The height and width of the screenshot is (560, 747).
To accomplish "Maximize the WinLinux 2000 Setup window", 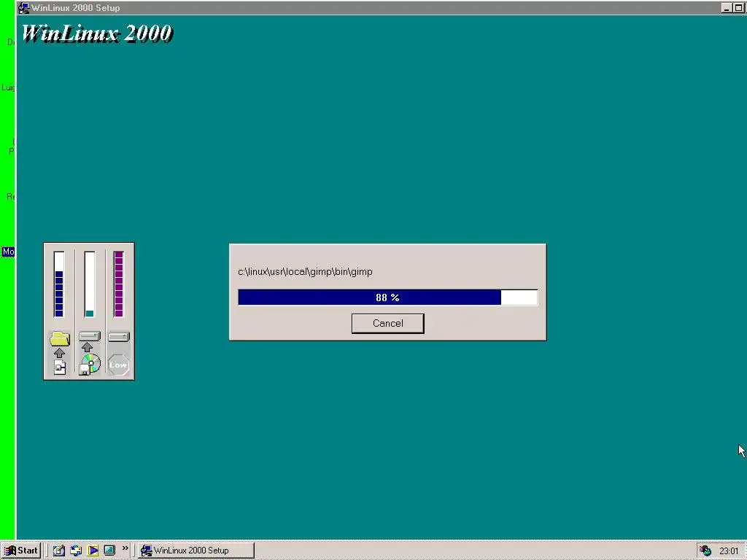I will pyautogui.click(x=739, y=7).
